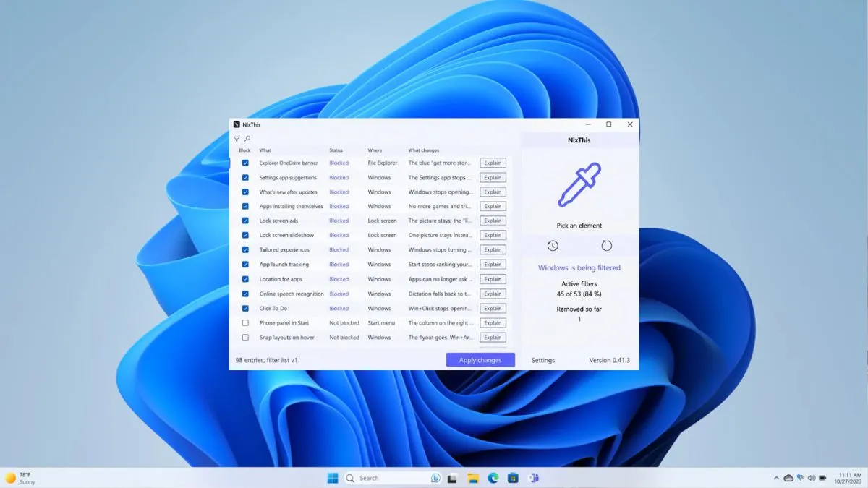This screenshot has height=488, width=868.
Task: Uncheck Location for apps checkbox
Action: [x=245, y=279]
